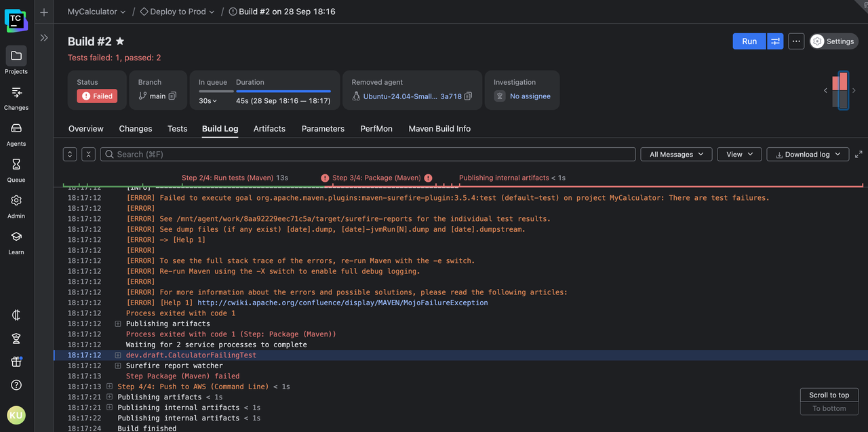868x432 pixels.
Task: Switch to the PerfMon tab
Action: pyautogui.click(x=376, y=129)
